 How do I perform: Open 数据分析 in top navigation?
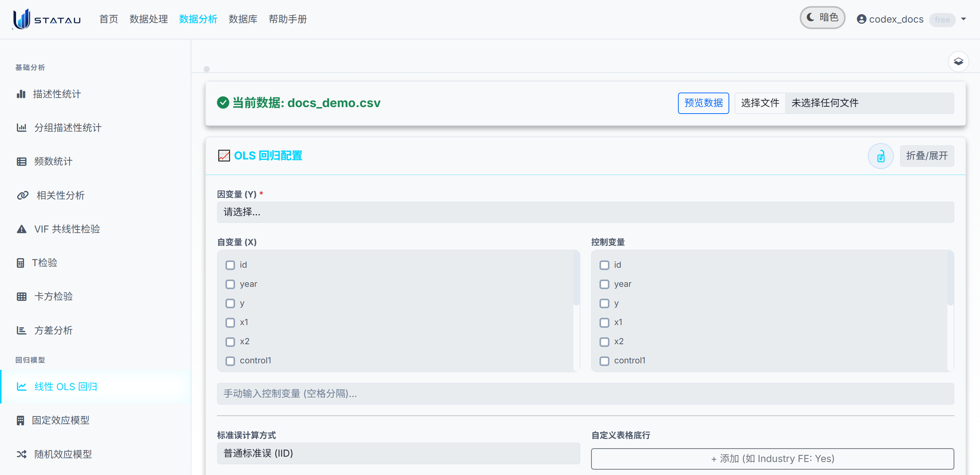(x=198, y=19)
